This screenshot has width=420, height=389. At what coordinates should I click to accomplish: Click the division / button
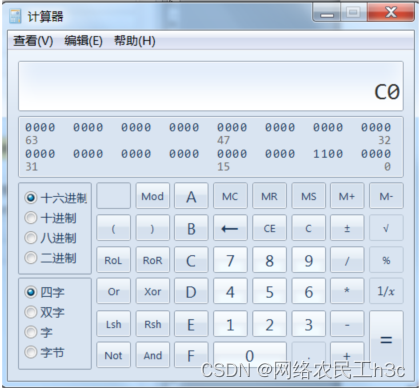click(x=347, y=260)
